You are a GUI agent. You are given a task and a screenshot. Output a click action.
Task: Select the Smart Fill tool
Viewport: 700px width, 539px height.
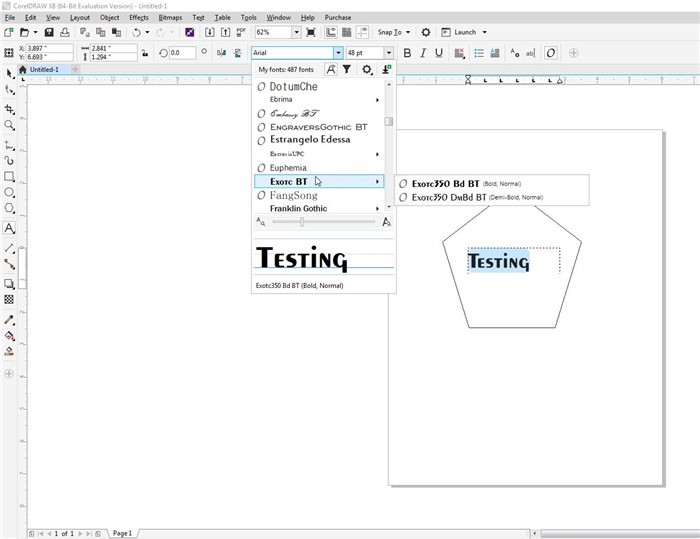pos(9,351)
